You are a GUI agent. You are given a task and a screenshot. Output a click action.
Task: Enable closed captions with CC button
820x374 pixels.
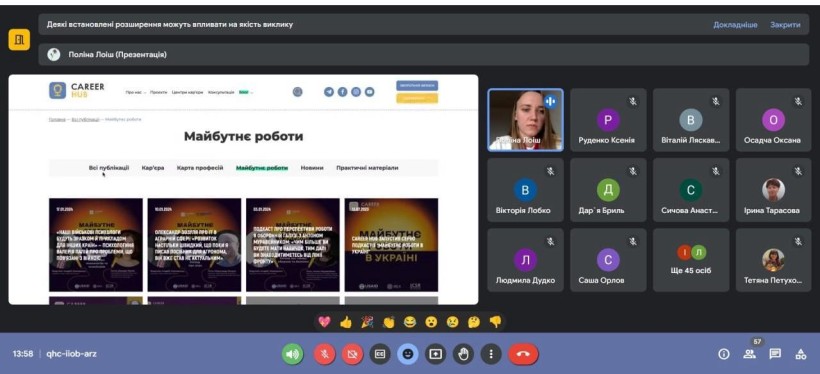tap(380, 354)
